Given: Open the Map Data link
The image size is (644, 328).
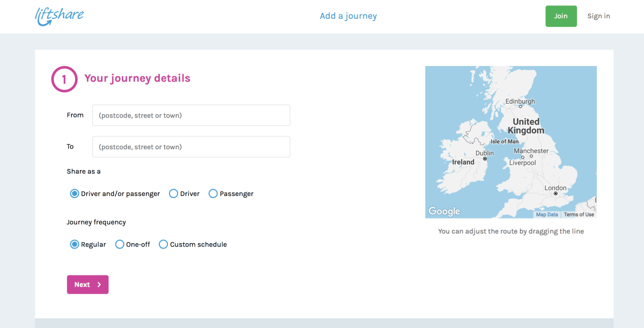Looking at the screenshot, I should pos(547,214).
